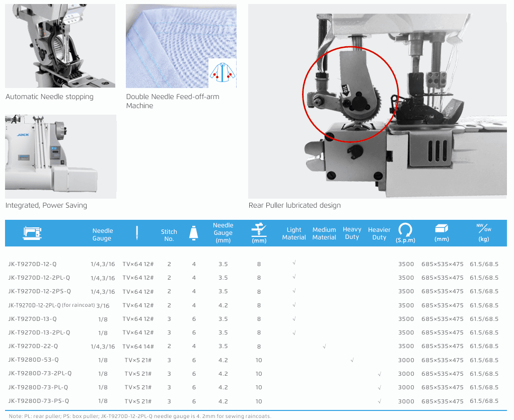The height and width of the screenshot is (420, 514).
Task: Click the sewing machine icon in table header
Action: click(x=32, y=232)
